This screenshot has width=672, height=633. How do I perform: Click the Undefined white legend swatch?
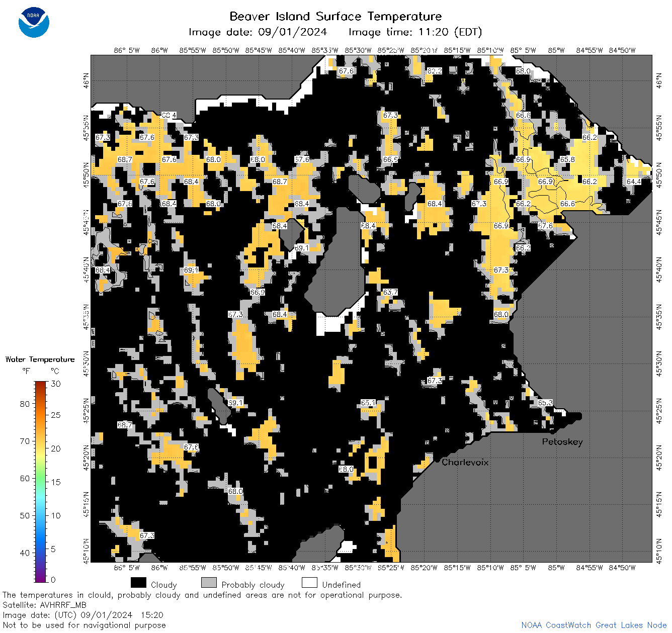tap(309, 583)
